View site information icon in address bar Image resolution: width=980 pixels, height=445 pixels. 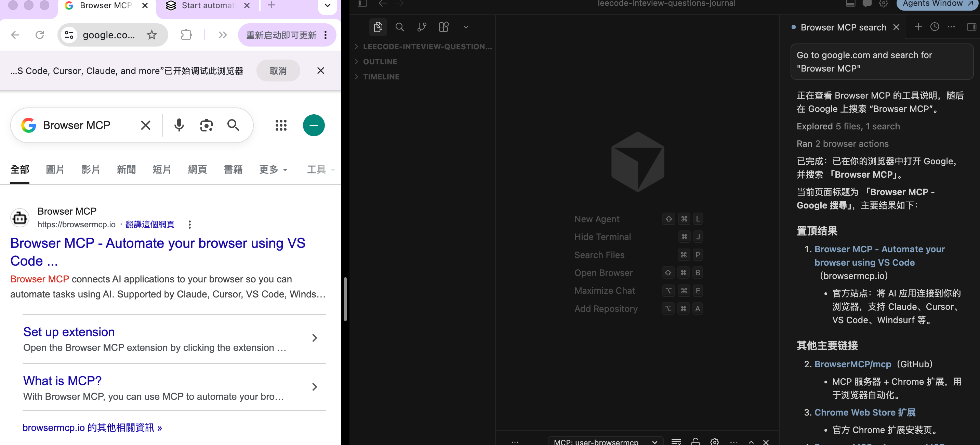[69, 35]
